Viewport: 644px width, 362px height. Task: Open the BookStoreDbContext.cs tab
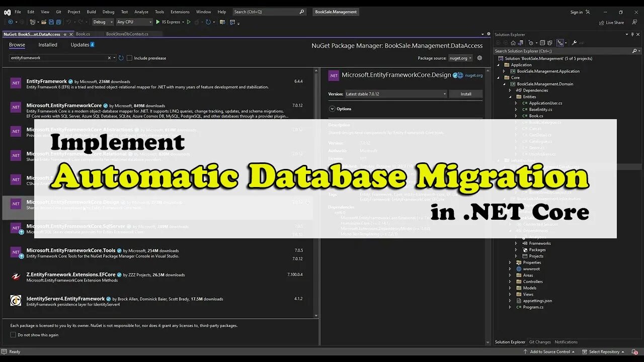127,34
